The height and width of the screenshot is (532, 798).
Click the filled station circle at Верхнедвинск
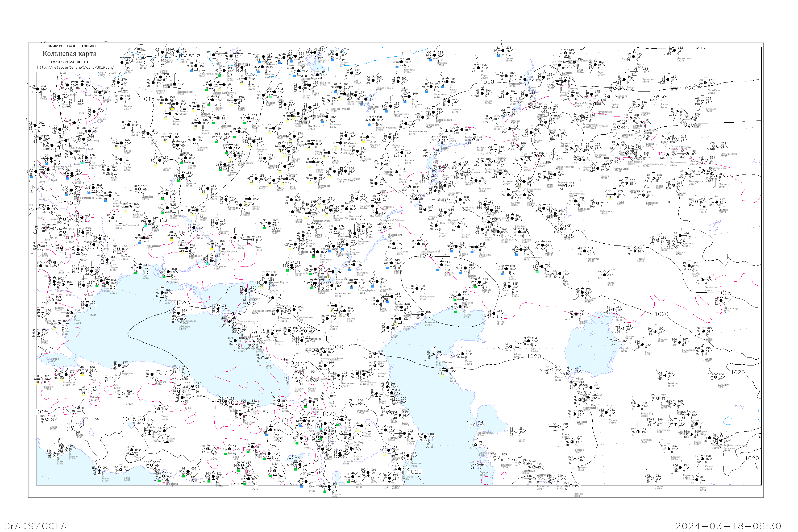point(175,84)
